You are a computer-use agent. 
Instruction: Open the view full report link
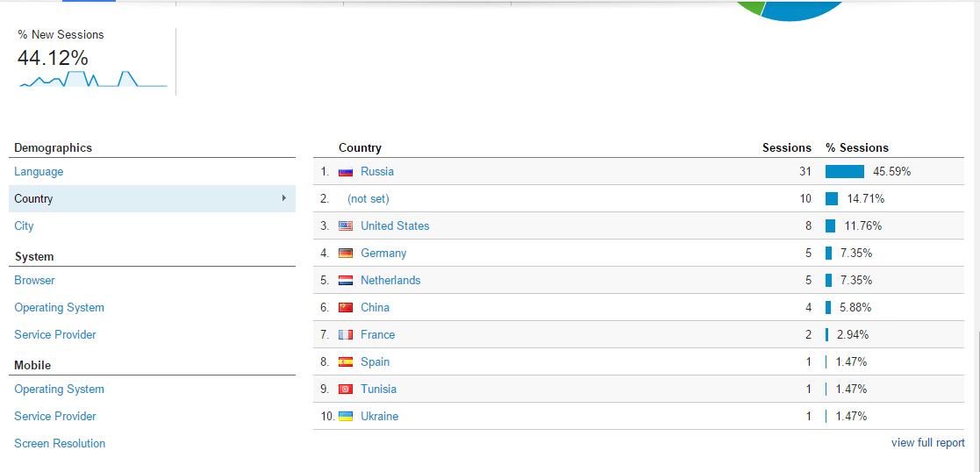click(928, 443)
